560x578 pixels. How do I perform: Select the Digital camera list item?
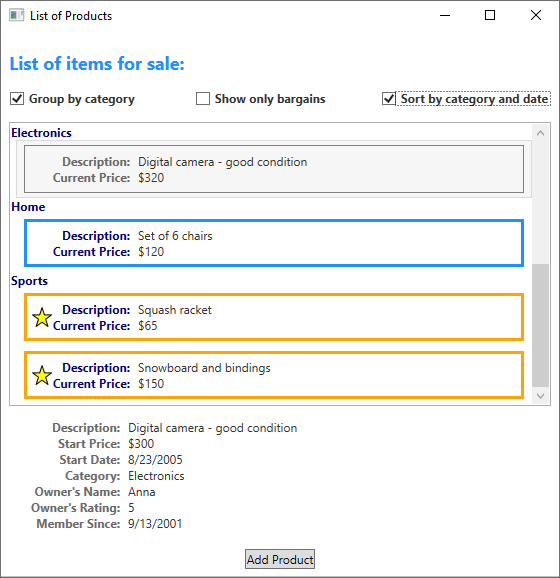[274, 169]
